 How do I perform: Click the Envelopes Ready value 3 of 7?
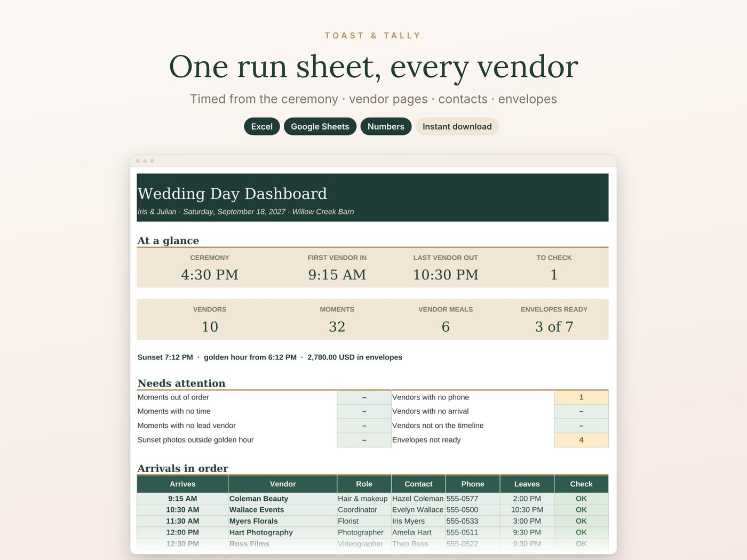tap(554, 326)
